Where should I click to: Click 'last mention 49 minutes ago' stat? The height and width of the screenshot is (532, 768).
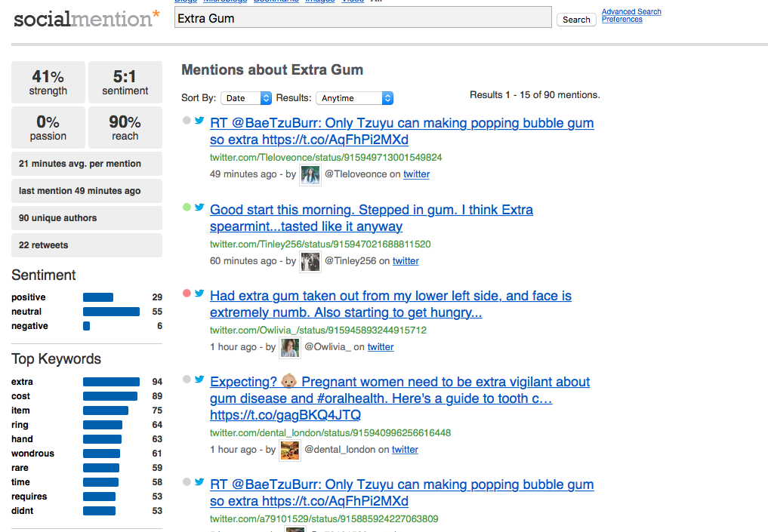pyautogui.click(x=87, y=191)
